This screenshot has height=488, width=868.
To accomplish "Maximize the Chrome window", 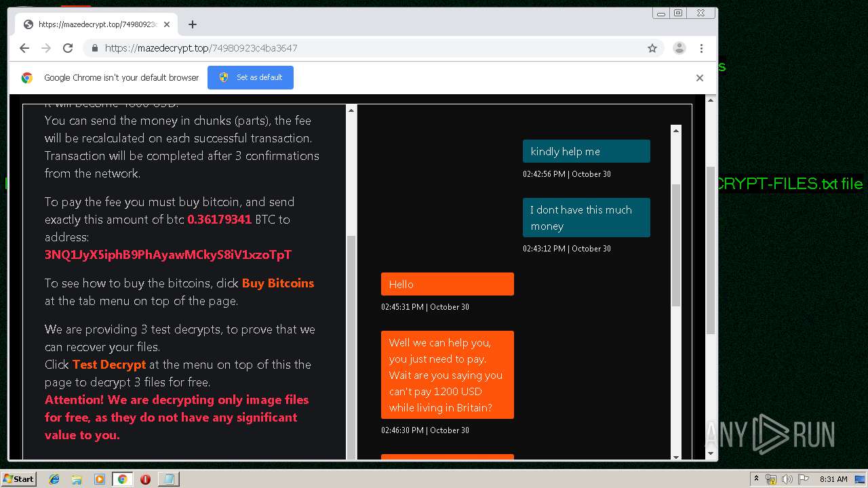I will pyautogui.click(x=678, y=13).
